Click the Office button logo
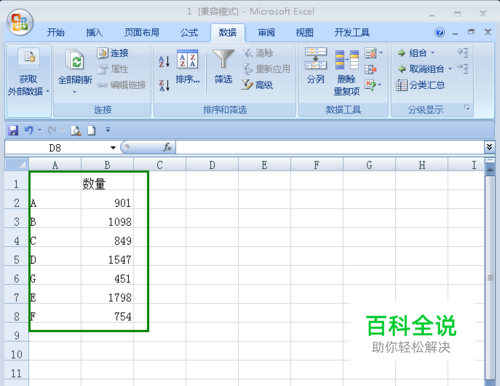500x386 pixels. [x=20, y=22]
